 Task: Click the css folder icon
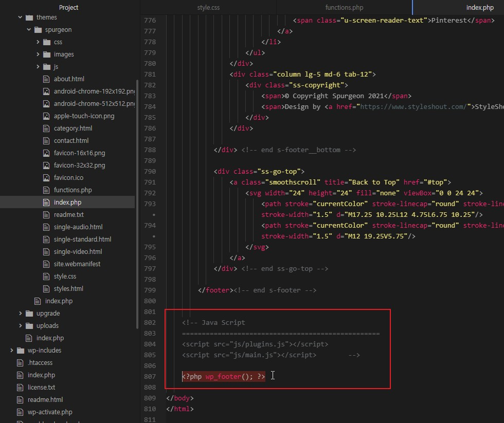[47, 42]
